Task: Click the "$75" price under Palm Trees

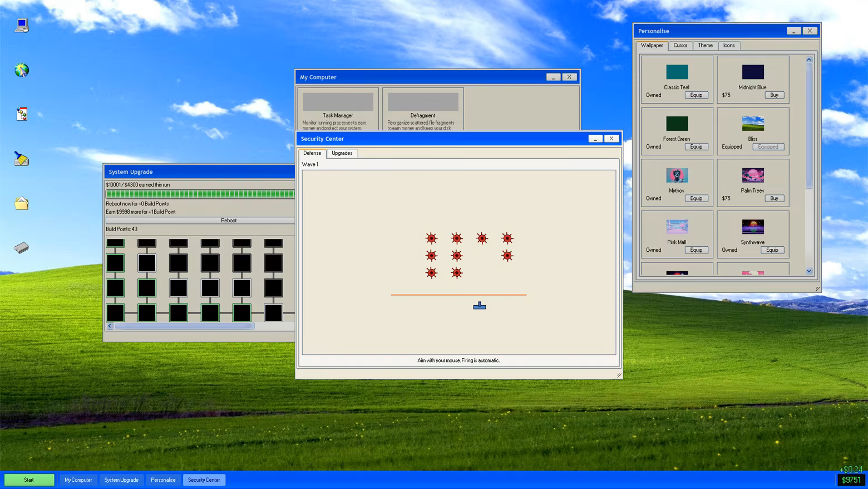Action: [x=726, y=198]
